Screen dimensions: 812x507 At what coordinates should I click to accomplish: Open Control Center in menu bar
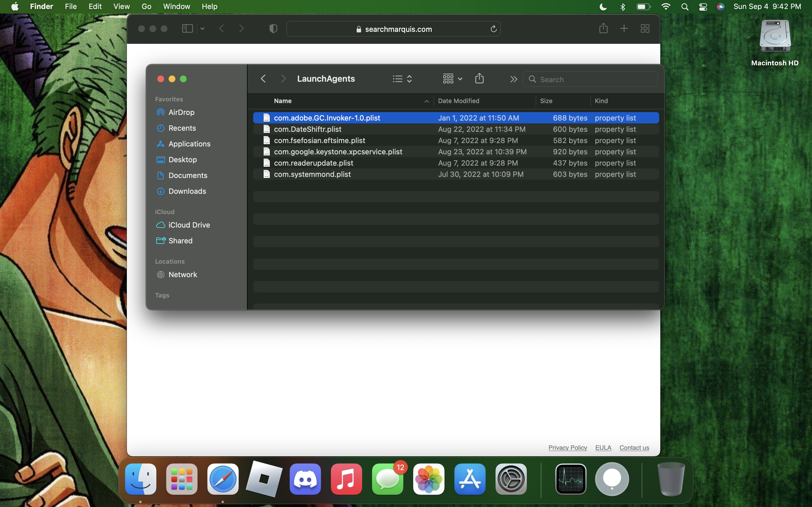point(703,7)
